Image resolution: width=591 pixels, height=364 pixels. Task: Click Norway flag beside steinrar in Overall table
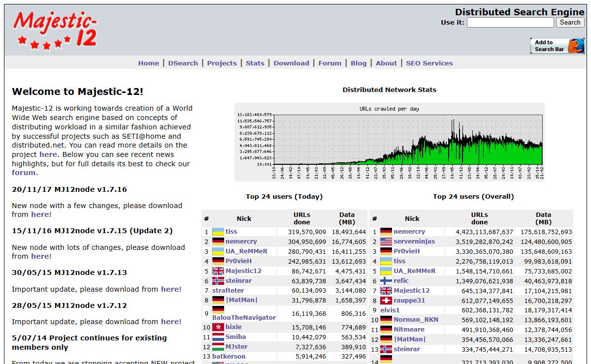click(x=386, y=349)
